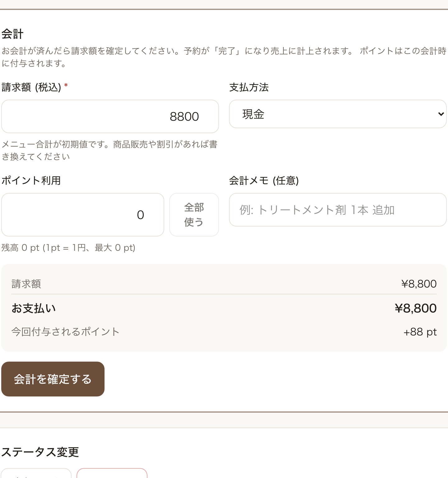448x478 pixels.
Task: Open the 支払方法 payment method dropdown showing 現金
Action: click(338, 114)
